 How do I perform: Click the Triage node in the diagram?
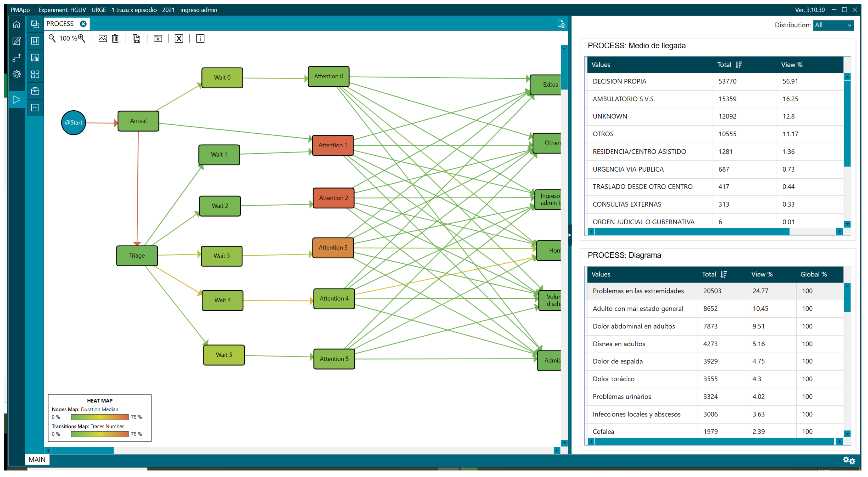point(137,255)
